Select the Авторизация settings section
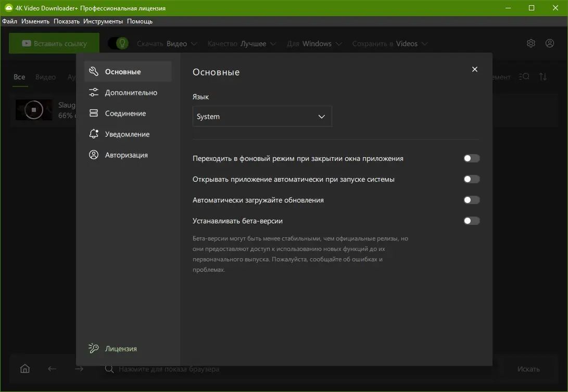Screen dimensions: 568x392 pyautogui.click(x=128, y=155)
